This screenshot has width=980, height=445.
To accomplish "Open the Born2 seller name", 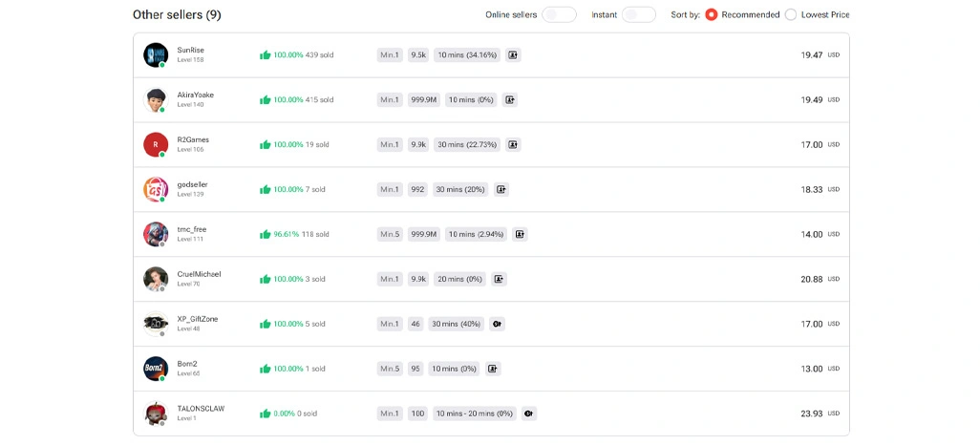I will point(186,364).
